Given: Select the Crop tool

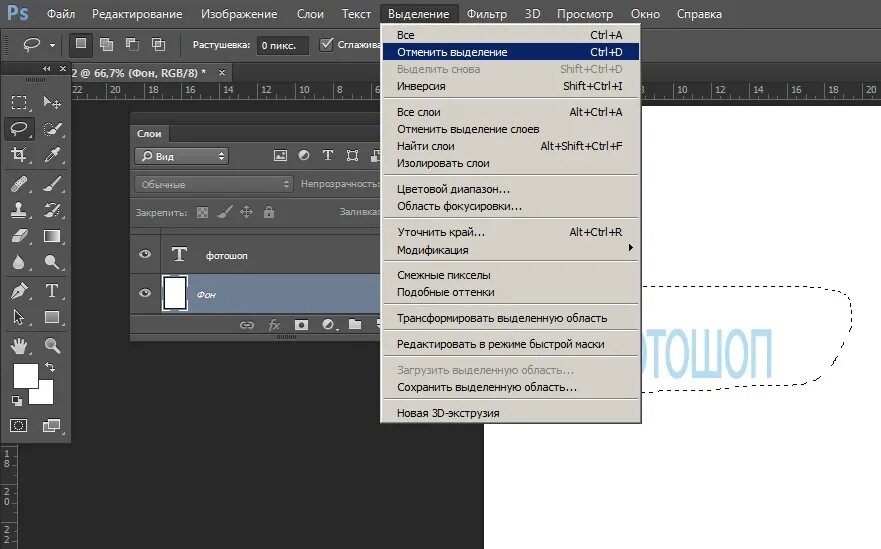Looking at the screenshot, I should click(x=19, y=155).
